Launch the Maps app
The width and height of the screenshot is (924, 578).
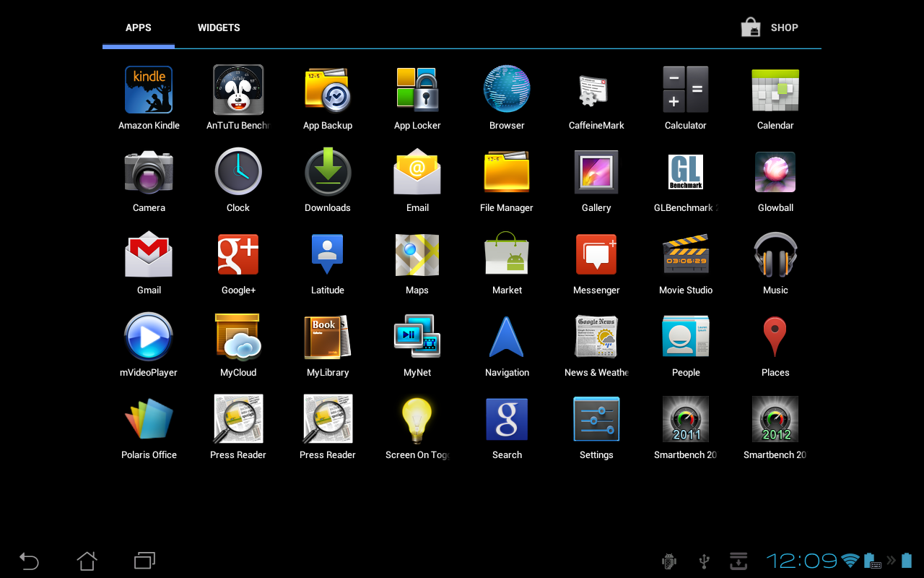pyautogui.click(x=417, y=254)
